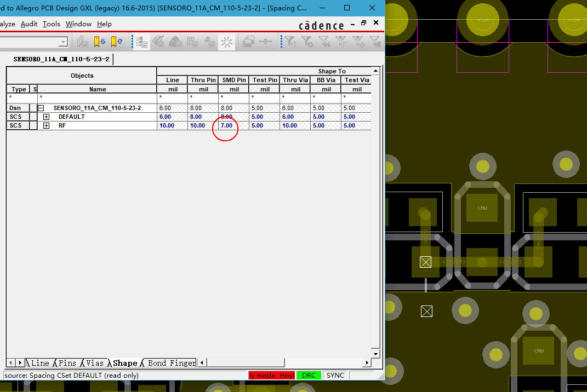The height and width of the screenshot is (392, 587).
Task: Click the filter-with-gear toolbar icon
Action: (x=358, y=41)
